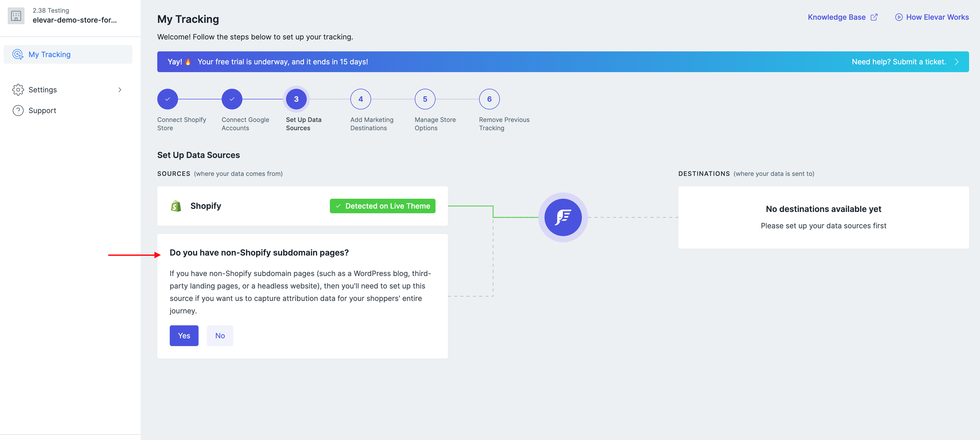Image resolution: width=980 pixels, height=440 pixels.
Task: Select step 6 Remove Previous Tracking
Action: [x=489, y=99]
